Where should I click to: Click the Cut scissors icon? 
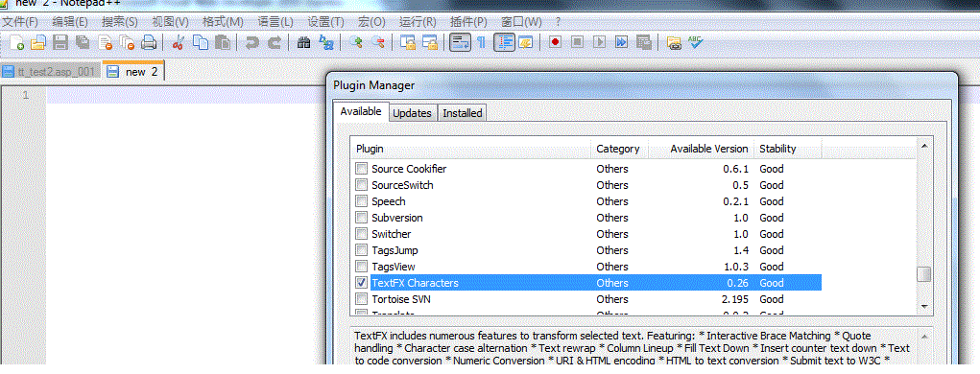coord(179,42)
